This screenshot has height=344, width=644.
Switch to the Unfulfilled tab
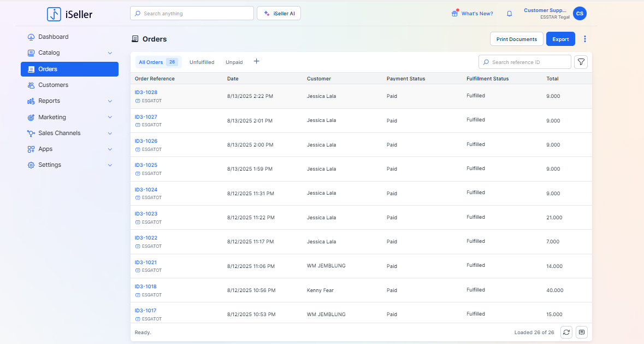[202, 62]
